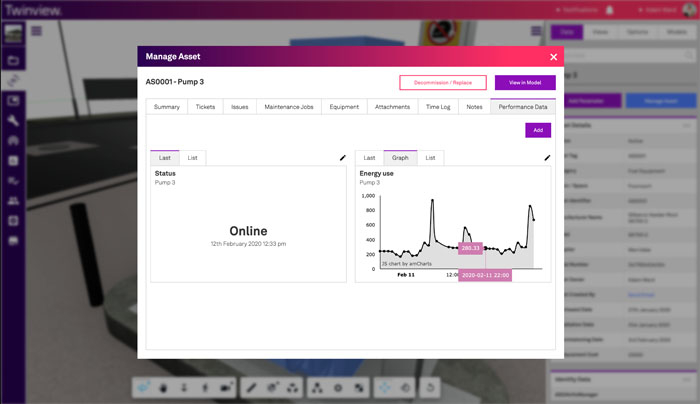Edit the Energy use widget with pencil icon
700x404 pixels.
tap(547, 158)
